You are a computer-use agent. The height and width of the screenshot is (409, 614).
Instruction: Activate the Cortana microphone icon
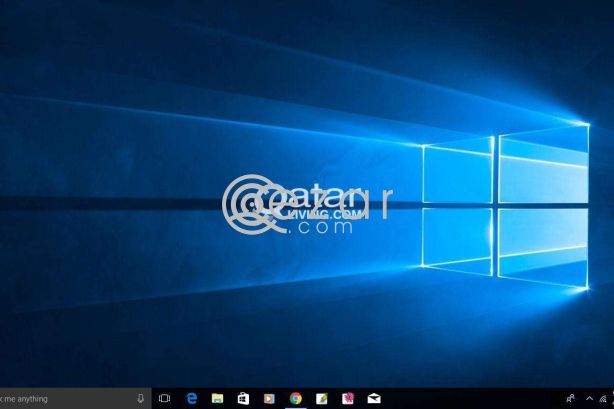(140, 398)
